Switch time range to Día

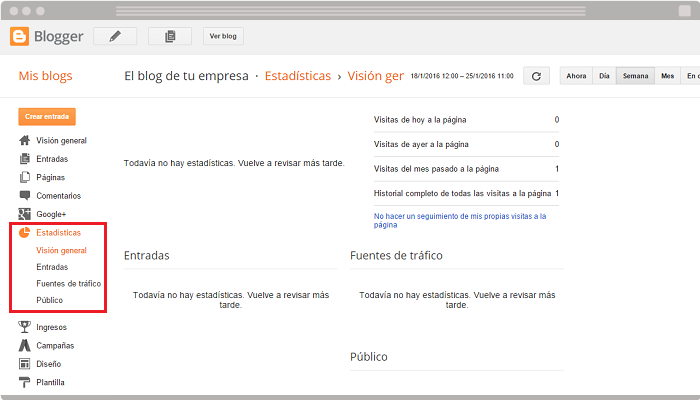pyautogui.click(x=604, y=76)
